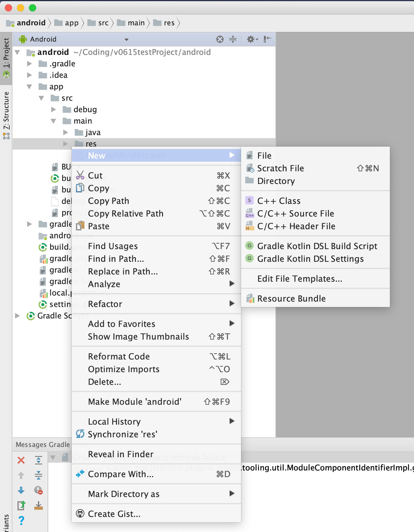Click the autoscroll to source tray icon
414x532 pixels.
[x=39, y=505]
